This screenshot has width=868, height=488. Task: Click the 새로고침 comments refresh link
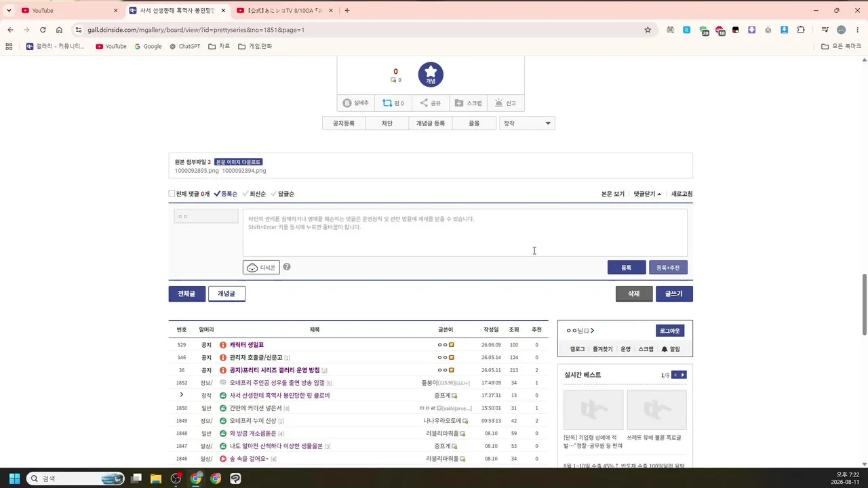click(x=682, y=194)
